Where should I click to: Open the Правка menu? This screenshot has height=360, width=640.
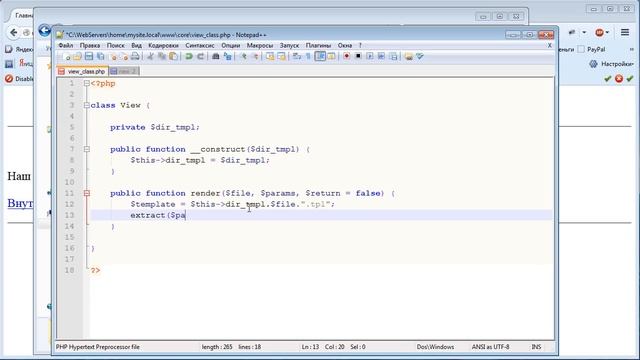(x=90, y=45)
